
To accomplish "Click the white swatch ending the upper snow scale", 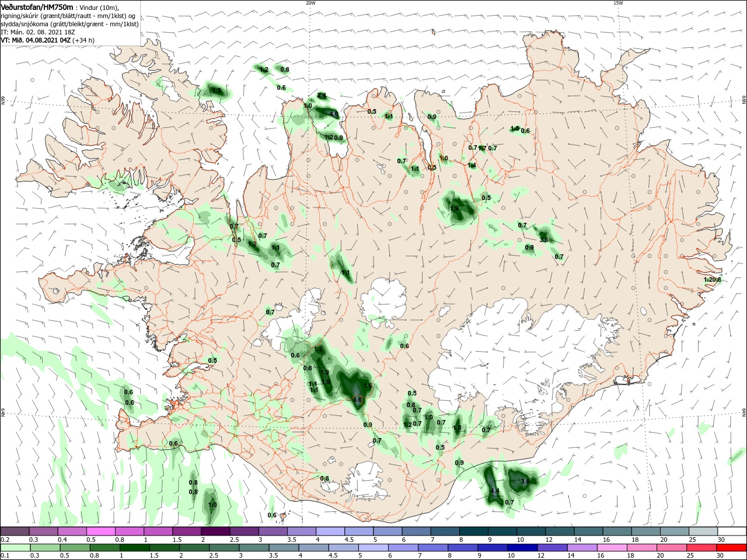I will (732, 531).
